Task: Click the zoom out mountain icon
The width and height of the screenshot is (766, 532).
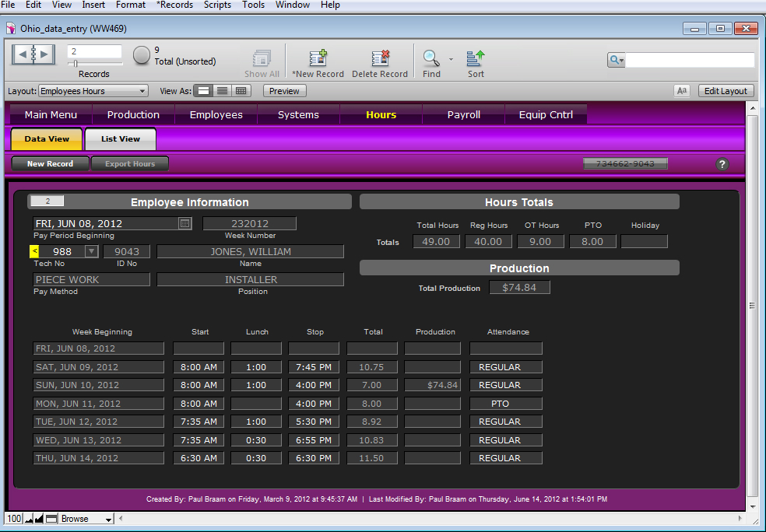Action: (x=27, y=519)
